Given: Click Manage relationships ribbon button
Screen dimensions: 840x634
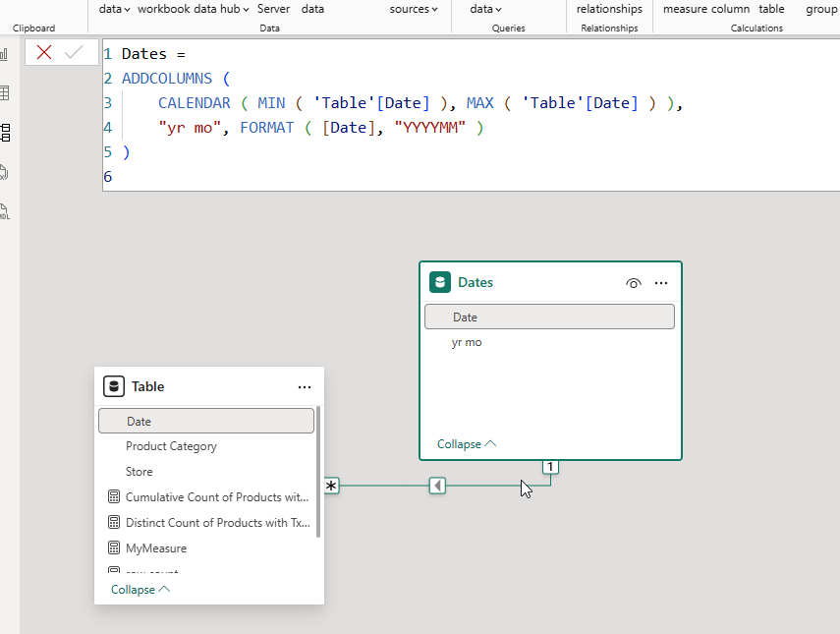Looking at the screenshot, I should tap(609, 9).
